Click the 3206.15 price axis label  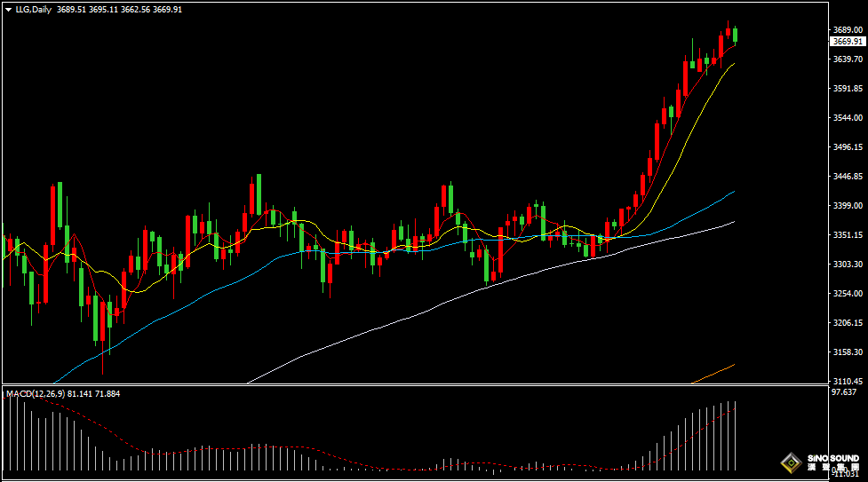(x=848, y=323)
